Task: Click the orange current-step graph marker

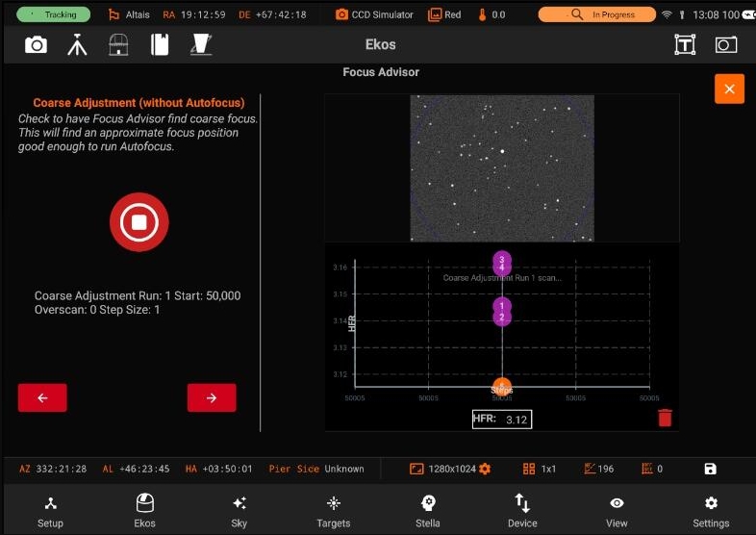Action: click(x=502, y=387)
